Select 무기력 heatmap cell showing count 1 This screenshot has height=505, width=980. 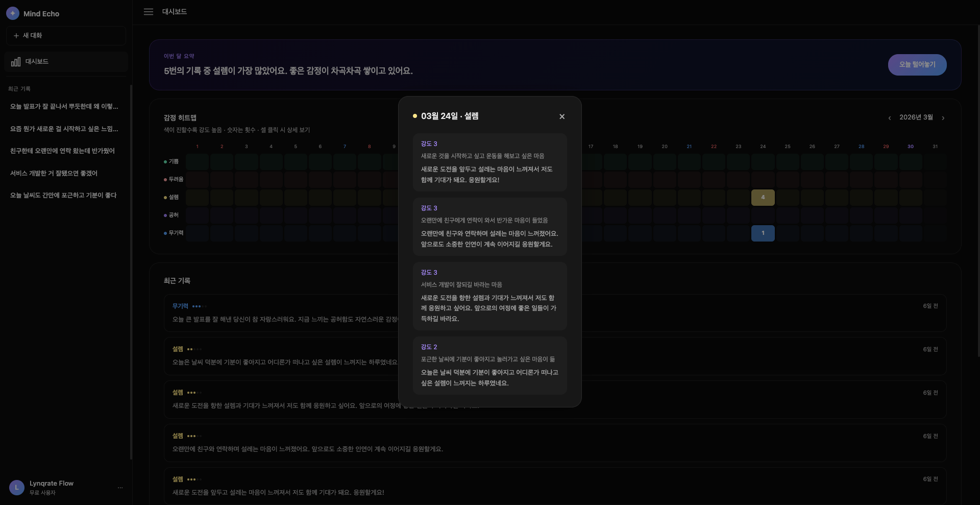pyautogui.click(x=763, y=233)
